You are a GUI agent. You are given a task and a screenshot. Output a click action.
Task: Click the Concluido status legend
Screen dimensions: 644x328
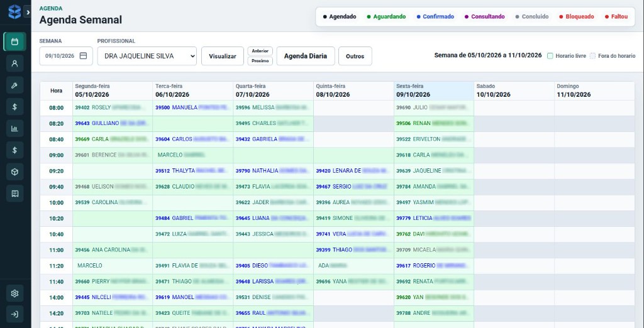pos(532,17)
